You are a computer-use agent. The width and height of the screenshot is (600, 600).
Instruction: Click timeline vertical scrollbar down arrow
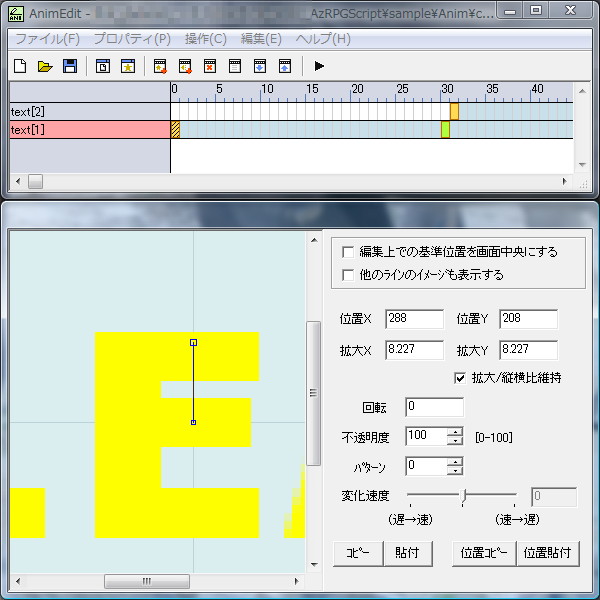tap(582, 165)
